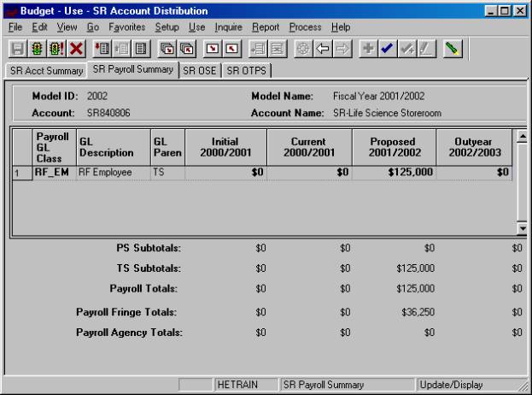Switch to the SR Acct Summary tab
This screenshot has width=532, height=395.
(x=45, y=71)
